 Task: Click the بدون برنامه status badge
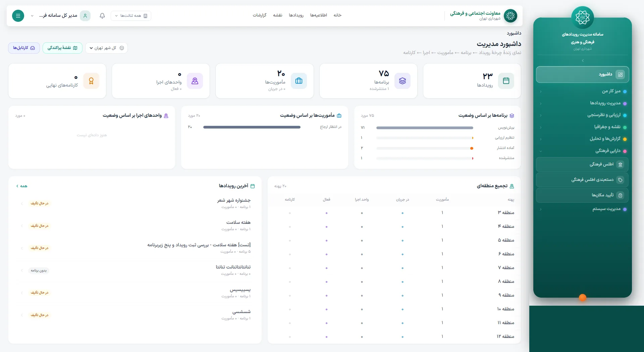[39, 271]
